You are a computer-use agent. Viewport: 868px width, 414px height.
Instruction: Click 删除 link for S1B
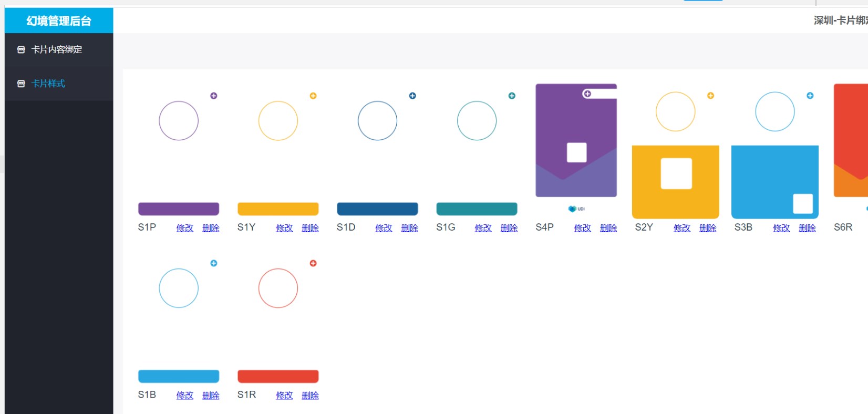pos(211,395)
